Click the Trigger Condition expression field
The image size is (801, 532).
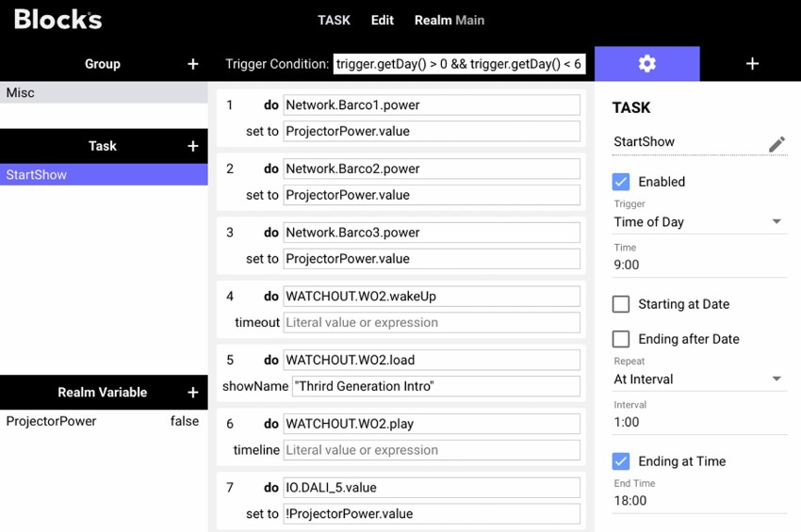pos(460,64)
